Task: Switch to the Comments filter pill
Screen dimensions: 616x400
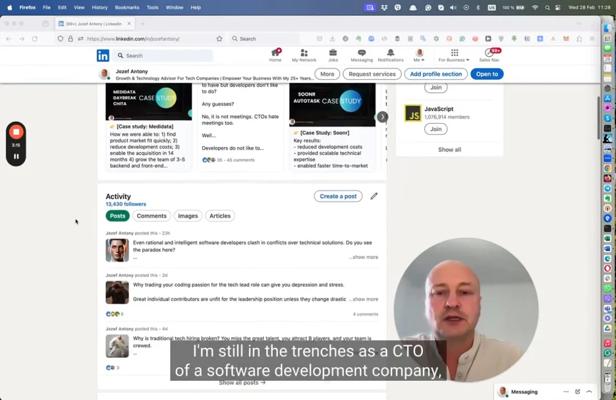Action: tap(152, 216)
